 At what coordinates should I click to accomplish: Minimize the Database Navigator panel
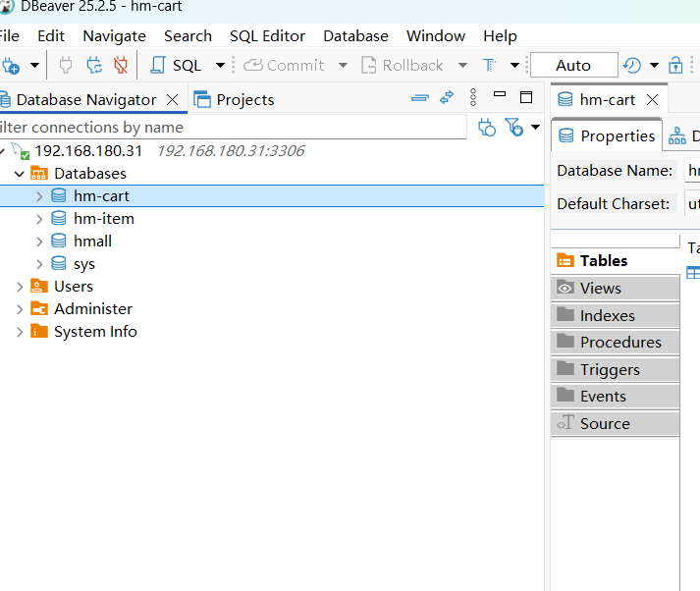(500, 94)
